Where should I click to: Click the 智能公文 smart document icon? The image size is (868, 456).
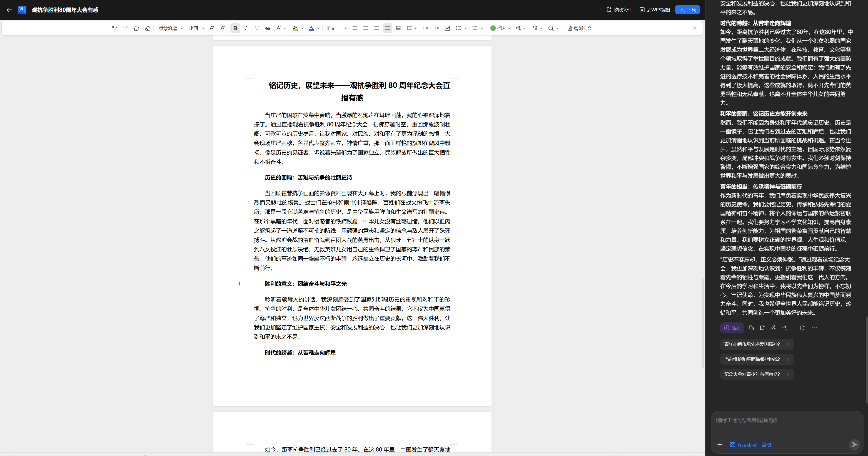coord(579,28)
